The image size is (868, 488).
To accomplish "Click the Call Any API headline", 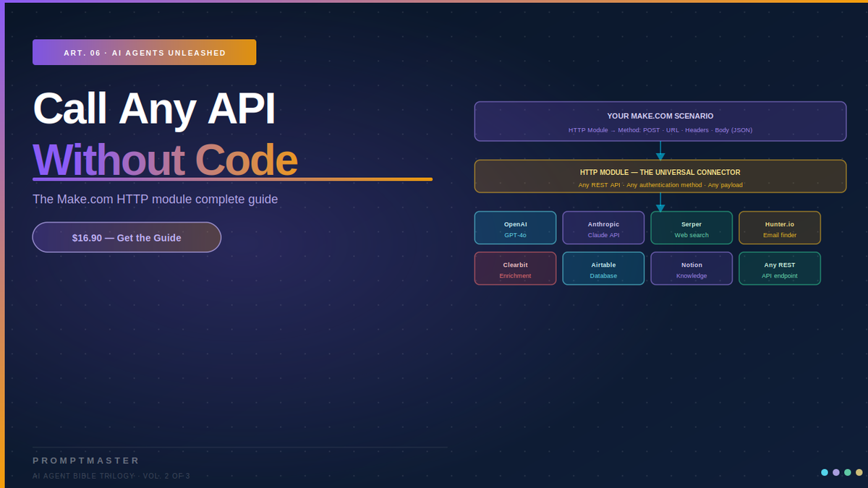I will [154, 108].
